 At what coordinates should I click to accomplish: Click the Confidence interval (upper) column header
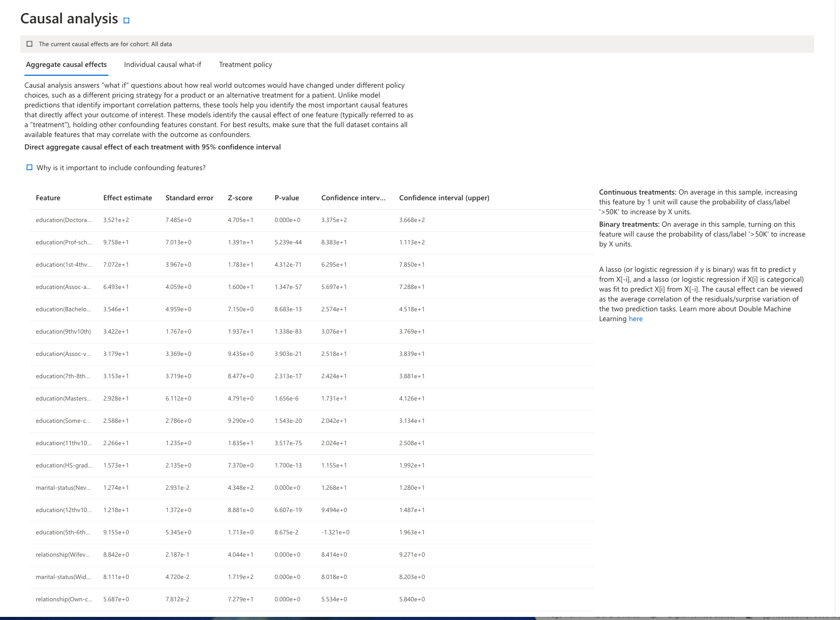click(444, 198)
